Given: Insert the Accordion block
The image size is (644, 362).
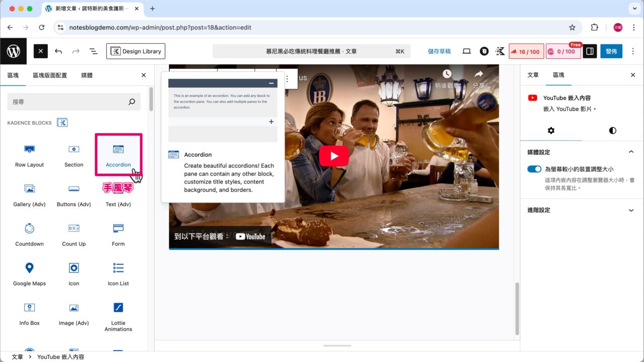Looking at the screenshot, I should (118, 154).
